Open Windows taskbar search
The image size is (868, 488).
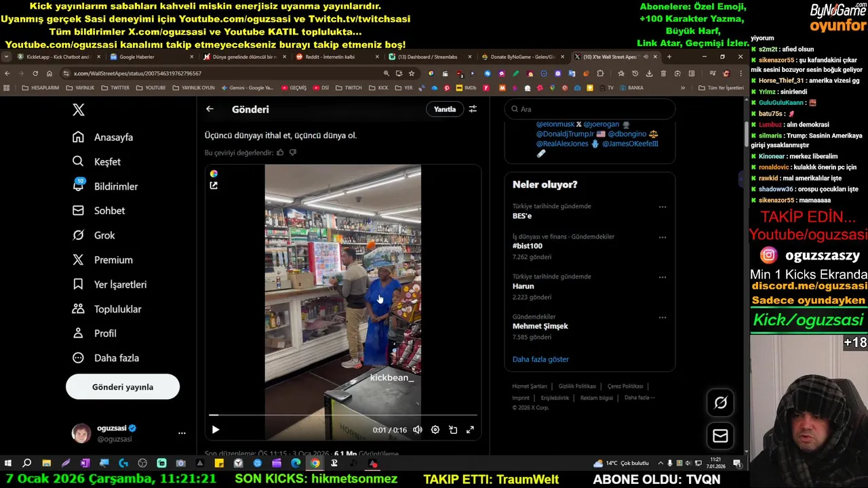[x=27, y=464]
